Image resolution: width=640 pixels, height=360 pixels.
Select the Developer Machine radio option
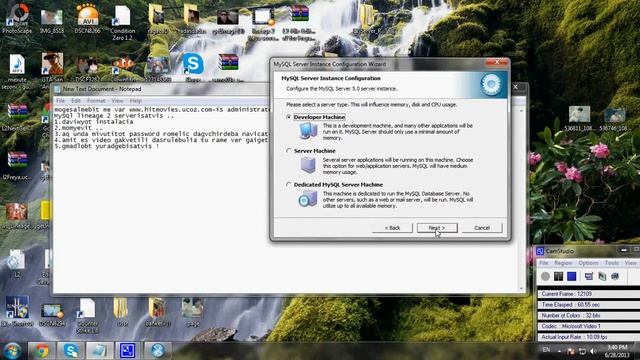click(289, 117)
